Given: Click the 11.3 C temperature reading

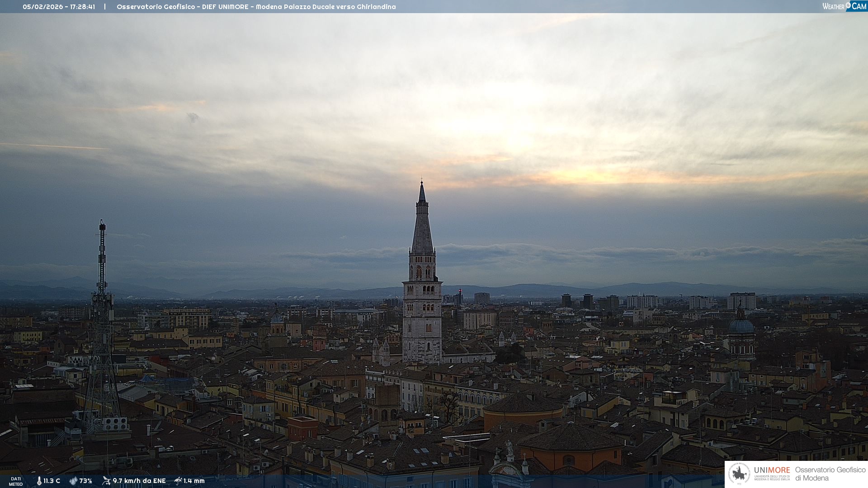Looking at the screenshot, I should coord(52,481).
